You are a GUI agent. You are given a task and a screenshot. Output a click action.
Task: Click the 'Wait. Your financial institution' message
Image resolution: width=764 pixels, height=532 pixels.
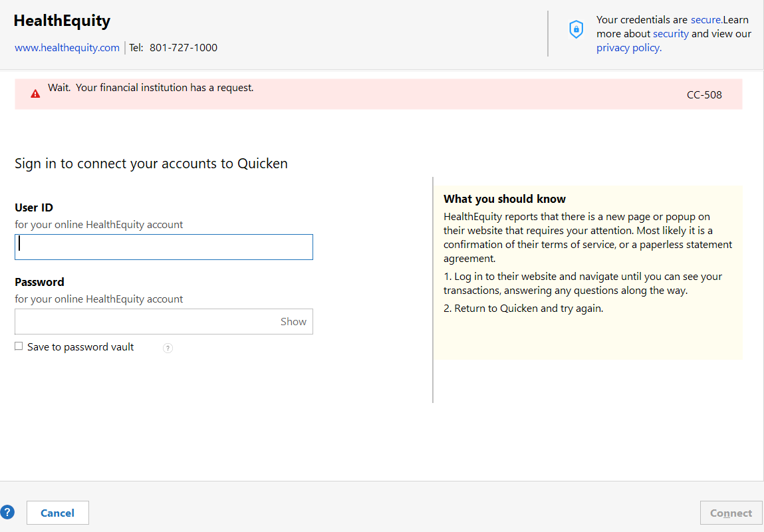pyautogui.click(x=151, y=88)
